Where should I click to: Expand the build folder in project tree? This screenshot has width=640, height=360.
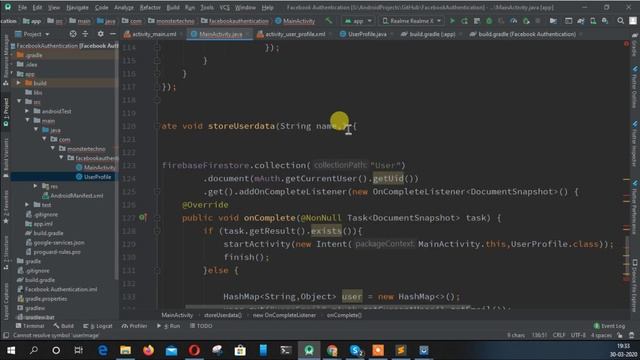point(18,83)
